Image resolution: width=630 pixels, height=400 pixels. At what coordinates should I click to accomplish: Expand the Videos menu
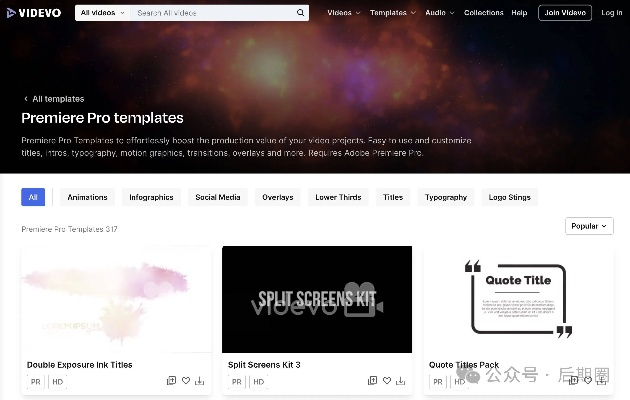coord(344,13)
